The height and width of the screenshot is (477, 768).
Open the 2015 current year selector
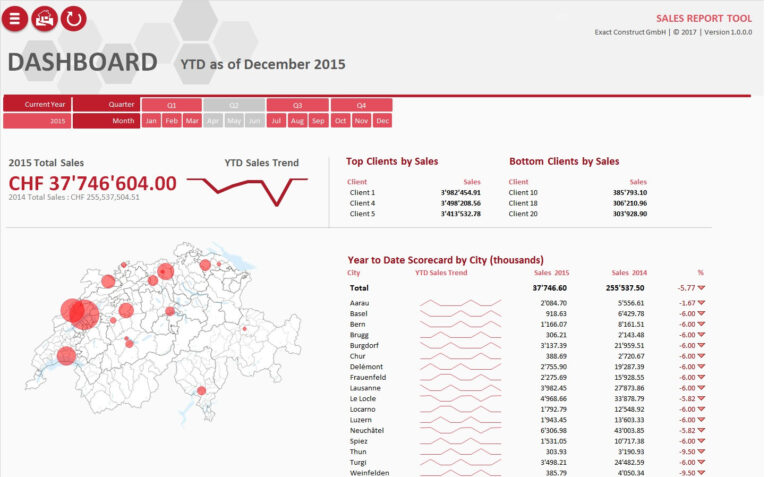click(x=37, y=121)
